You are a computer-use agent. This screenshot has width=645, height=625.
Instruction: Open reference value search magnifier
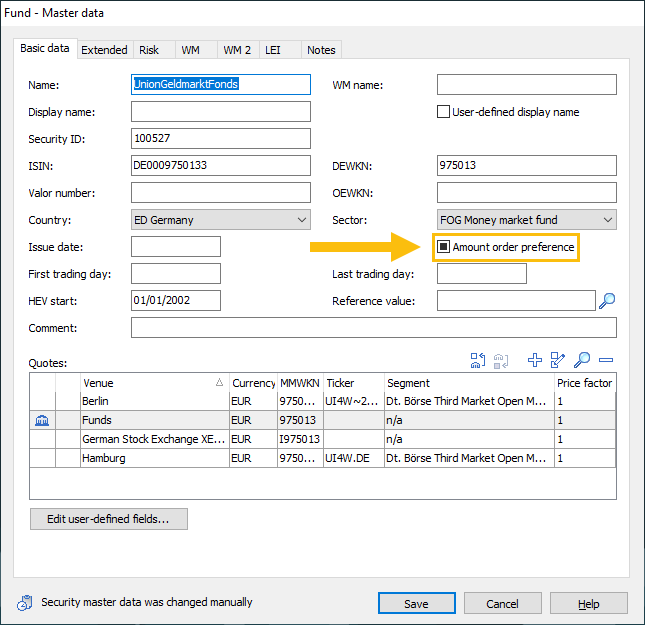tap(606, 300)
